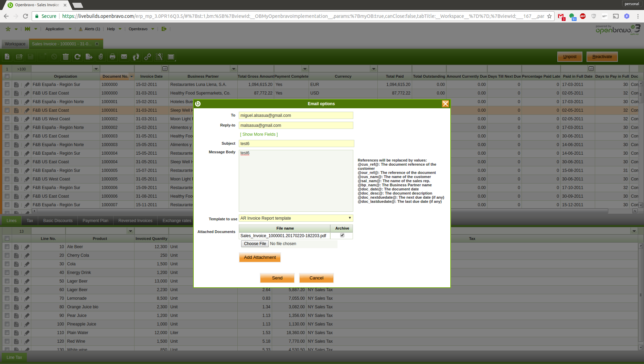The height and width of the screenshot is (364, 644).
Task: Expand the Application menu dropdown
Action: (58, 29)
